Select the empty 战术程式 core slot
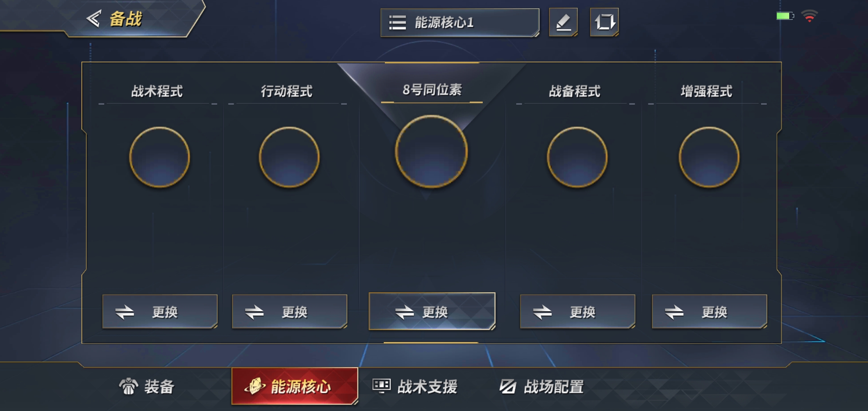The image size is (868, 411). point(160,157)
